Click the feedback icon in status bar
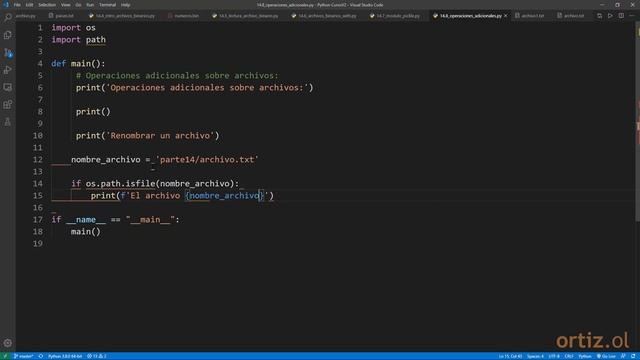 623,356
